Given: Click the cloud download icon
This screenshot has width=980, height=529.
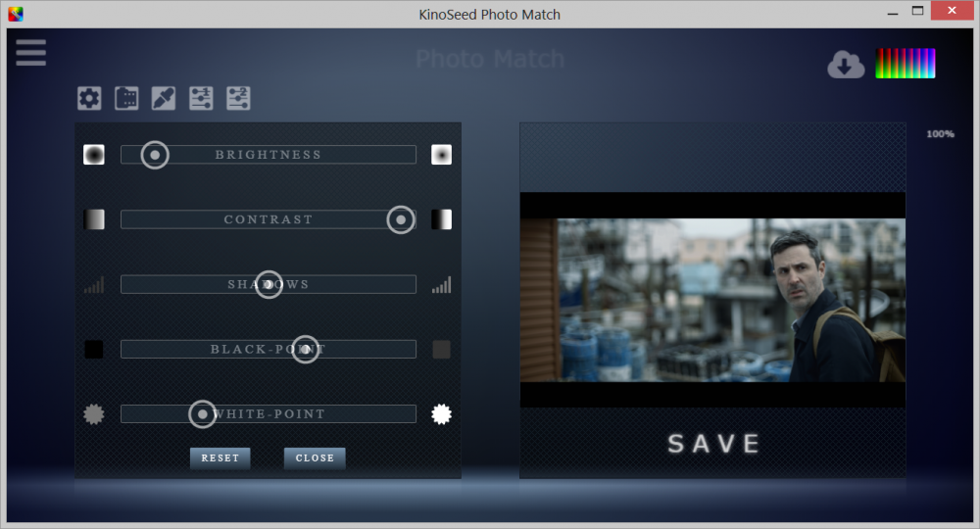Looking at the screenshot, I should (x=846, y=65).
